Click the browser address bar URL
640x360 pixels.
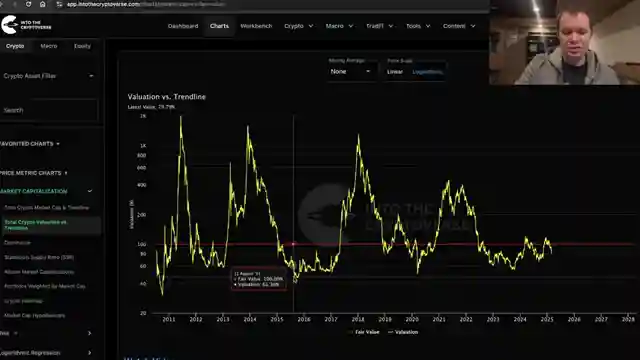tap(146, 4)
